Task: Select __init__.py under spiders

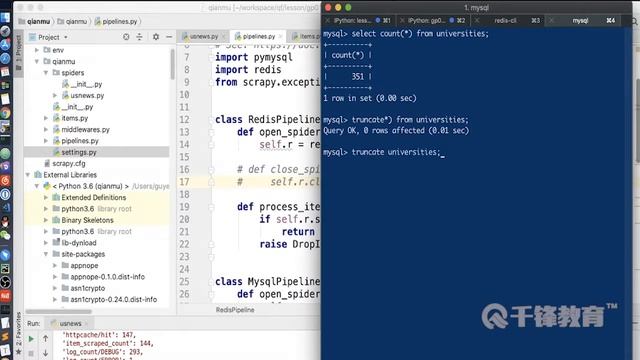Action: 82,84
